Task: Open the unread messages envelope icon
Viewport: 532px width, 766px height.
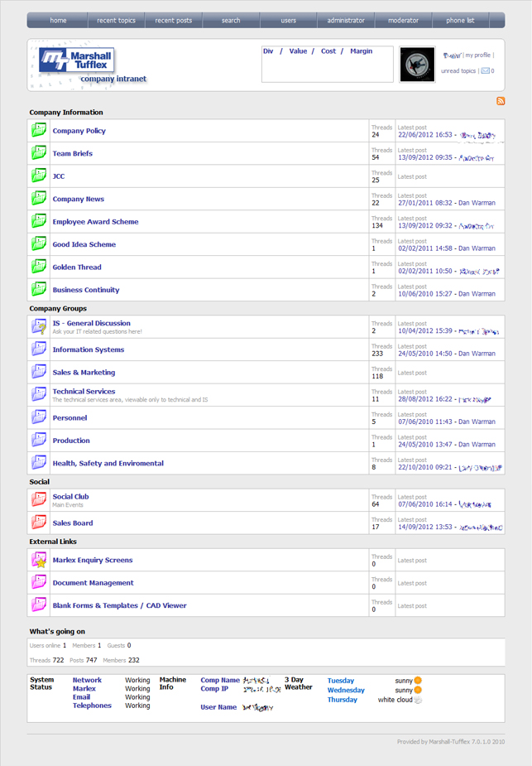Action: click(x=485, y=71)
